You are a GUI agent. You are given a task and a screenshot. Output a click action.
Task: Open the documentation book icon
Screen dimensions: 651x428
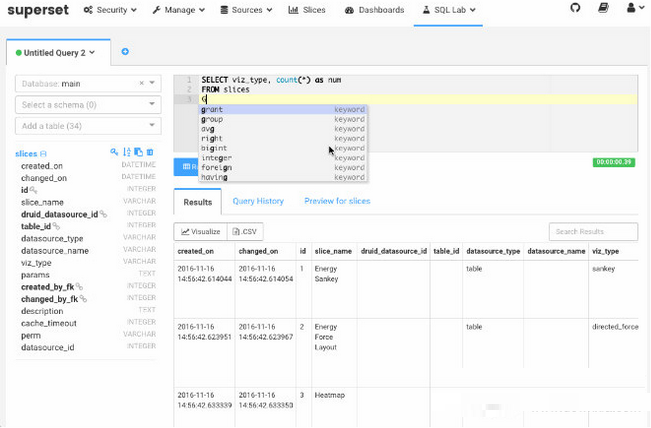(x=603, y=8)
